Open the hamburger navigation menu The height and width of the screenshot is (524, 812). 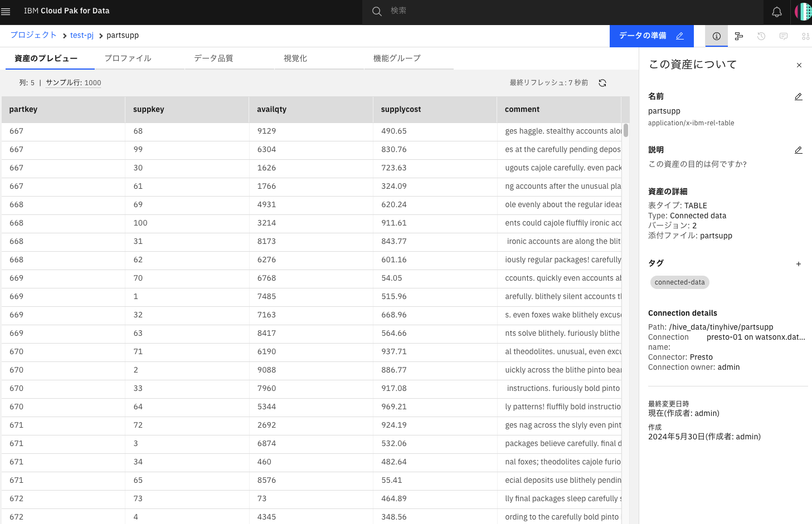(6, 11)
